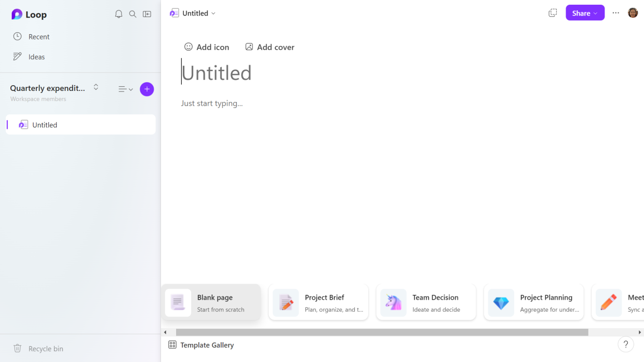
Task: Expand the Quarterly expenditure workspace switcher
Action: tap(96, 87)
